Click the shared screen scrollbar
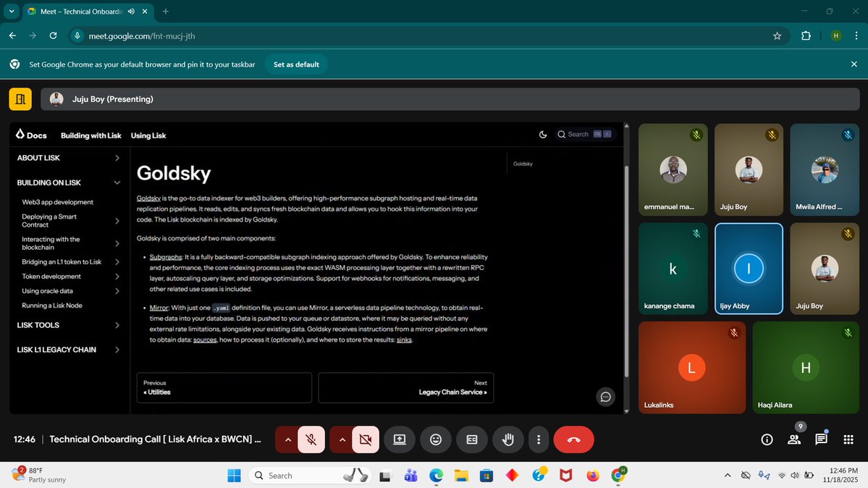This screenshot has width=868, height=488. tap(626, 272)
